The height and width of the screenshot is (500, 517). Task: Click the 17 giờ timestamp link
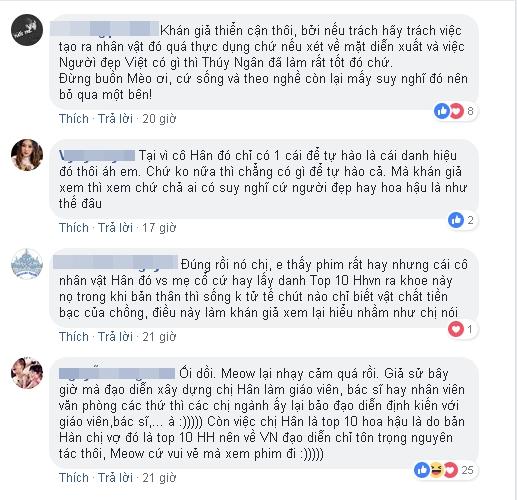click(159, 228)
